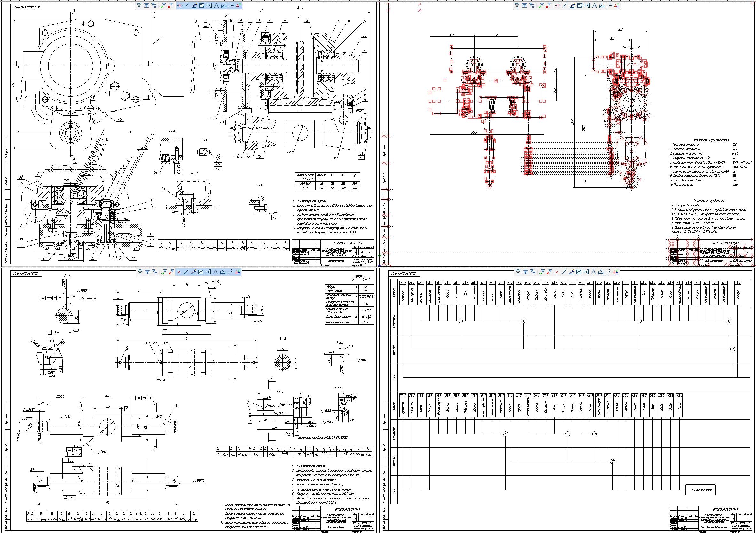Click the funnel filter icon in bottom-left shaft drawing window

(x=140, y=272)
